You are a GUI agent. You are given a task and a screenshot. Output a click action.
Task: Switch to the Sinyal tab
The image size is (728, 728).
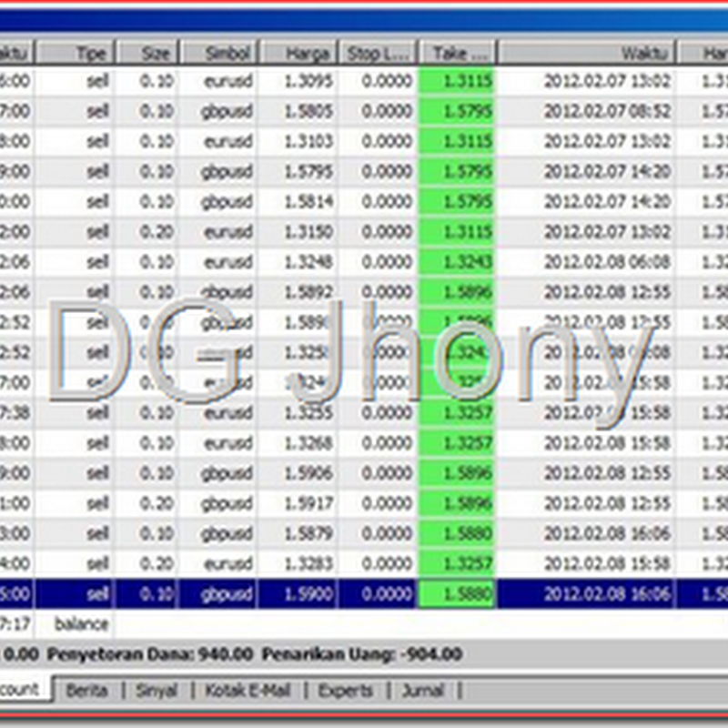[157, 690]
